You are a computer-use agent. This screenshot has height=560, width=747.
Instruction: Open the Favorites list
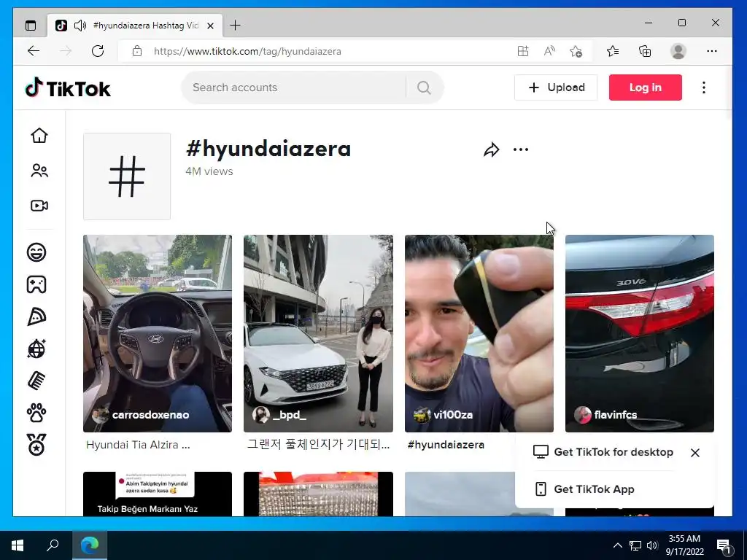[613, 51]
